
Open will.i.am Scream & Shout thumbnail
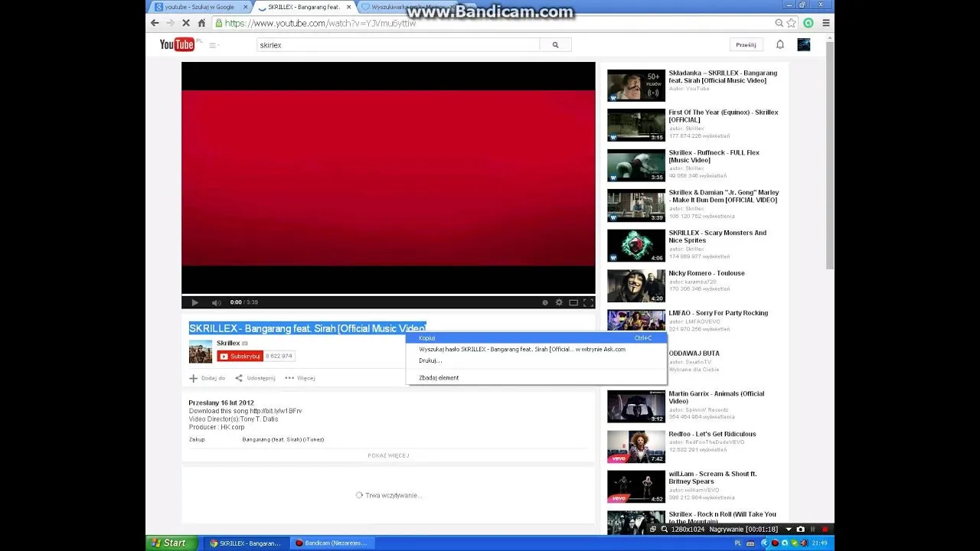636,487
